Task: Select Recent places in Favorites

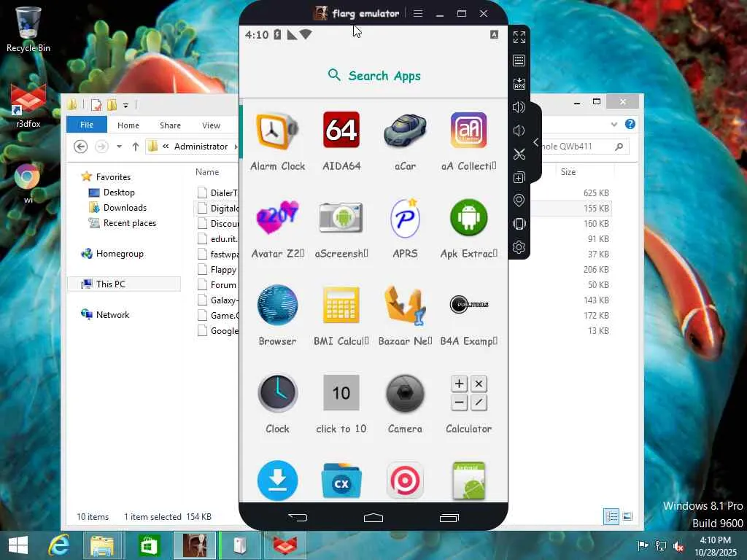Action: click(130, 223)
